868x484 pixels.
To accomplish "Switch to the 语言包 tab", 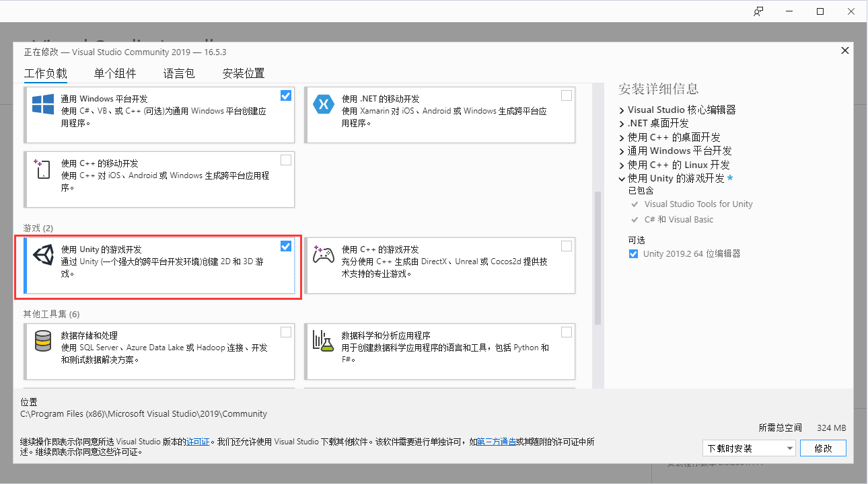I will (178, 73).
